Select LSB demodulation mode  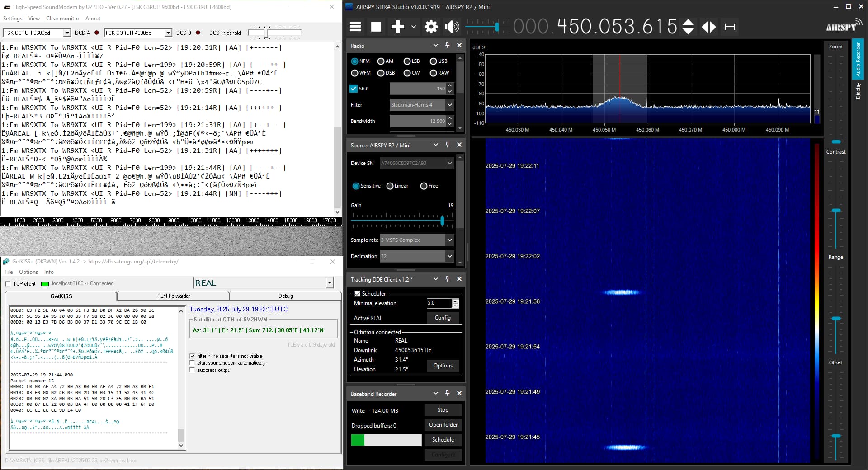click(x=407, y=61)
